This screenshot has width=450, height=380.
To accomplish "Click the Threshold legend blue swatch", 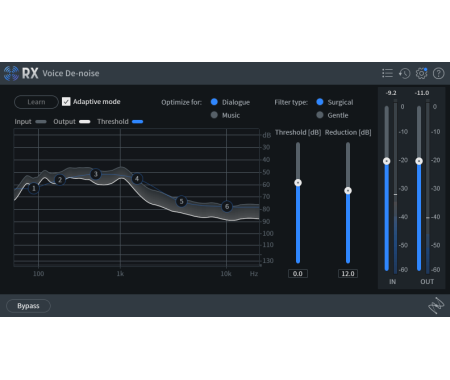I will [x=138, y=122].
